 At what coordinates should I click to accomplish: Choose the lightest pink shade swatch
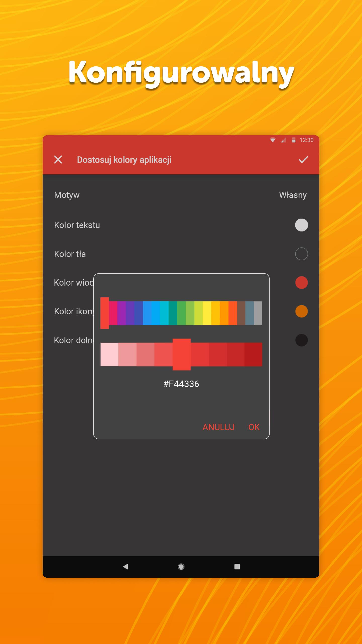coord(109,354)
